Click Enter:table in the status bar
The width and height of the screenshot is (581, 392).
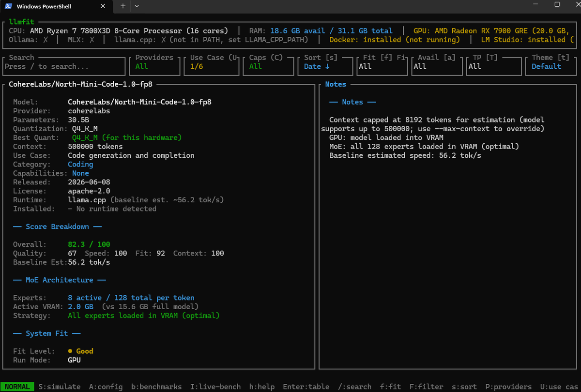pyautogui.click(x=306, y=387)
